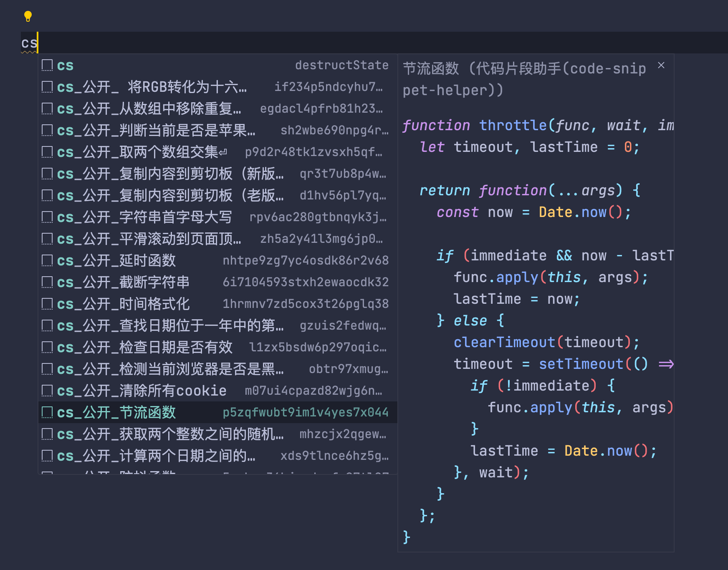Select suggestion cs_公开_获取两个整数之间的随机…

pyautogui.click(x=217, y=434)
